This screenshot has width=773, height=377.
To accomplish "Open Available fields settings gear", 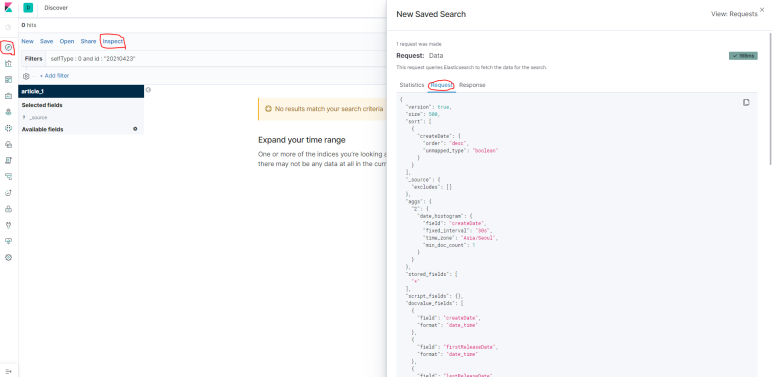I will tap(135, 129).
